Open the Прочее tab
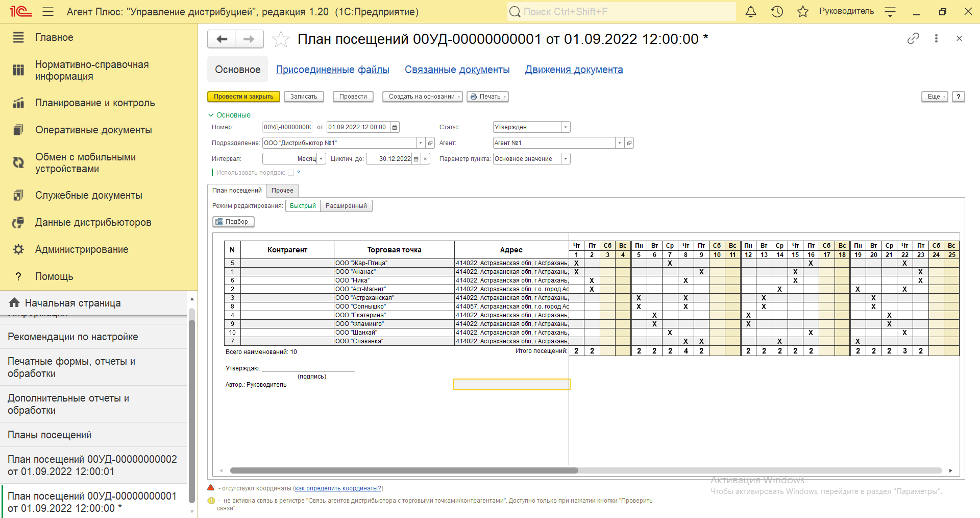980x518 pixels. click(x=282, y=191)
